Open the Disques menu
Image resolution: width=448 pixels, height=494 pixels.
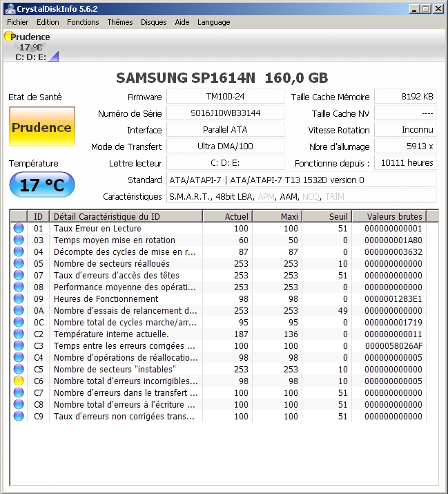(x=154, y=22)
